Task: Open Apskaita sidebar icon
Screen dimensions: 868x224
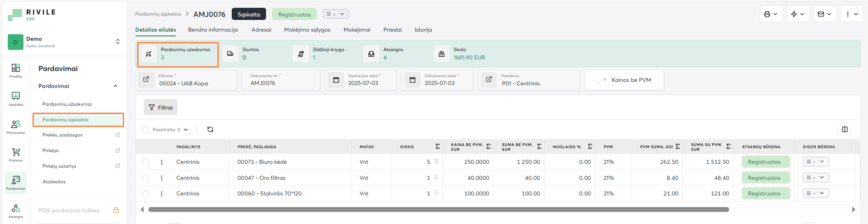Action: [x=16, y=98]
